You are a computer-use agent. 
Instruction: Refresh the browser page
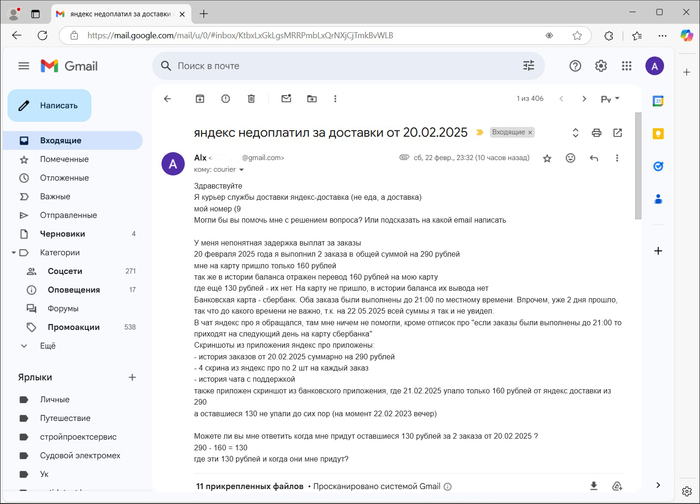(42, 35)
